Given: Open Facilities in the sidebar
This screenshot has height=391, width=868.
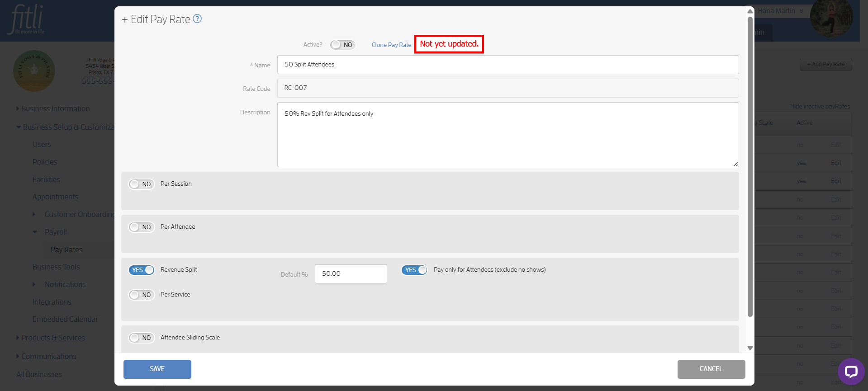Looking at the screenshot, I should (46, 180).
